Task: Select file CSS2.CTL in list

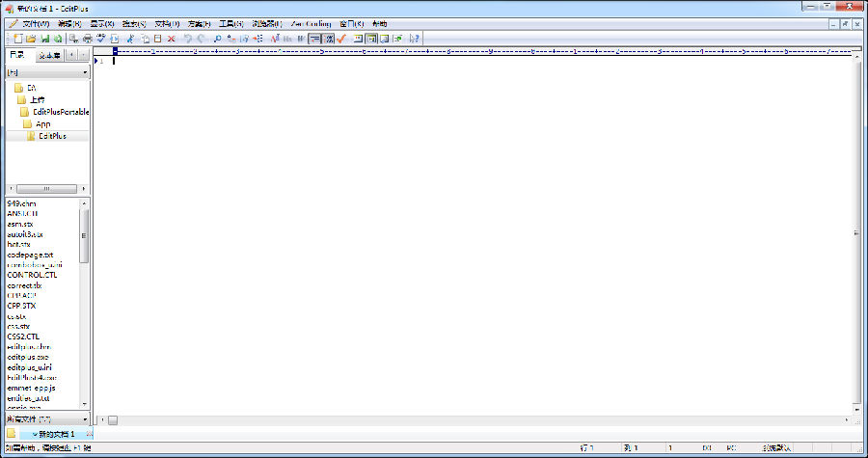Action: click(23, 337)
